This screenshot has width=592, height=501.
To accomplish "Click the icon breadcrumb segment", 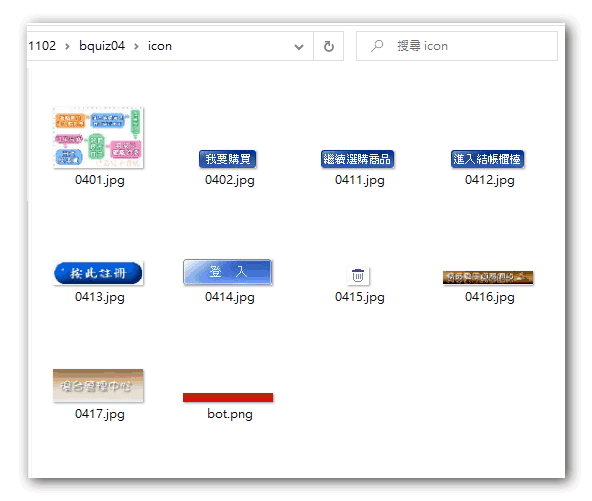I will (160, 46).
